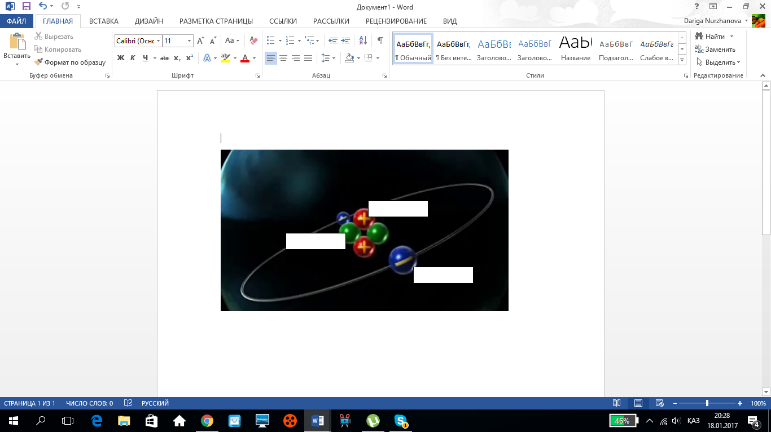Click the Redo arrow in quick access
This screenshot has height=432, width=771.
point(65,6)
